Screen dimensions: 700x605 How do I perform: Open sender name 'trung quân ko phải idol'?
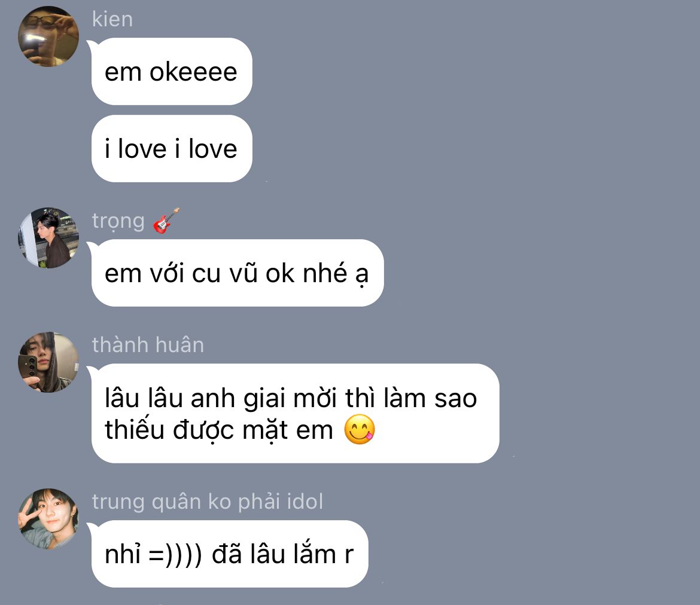(x=208, y=502)
